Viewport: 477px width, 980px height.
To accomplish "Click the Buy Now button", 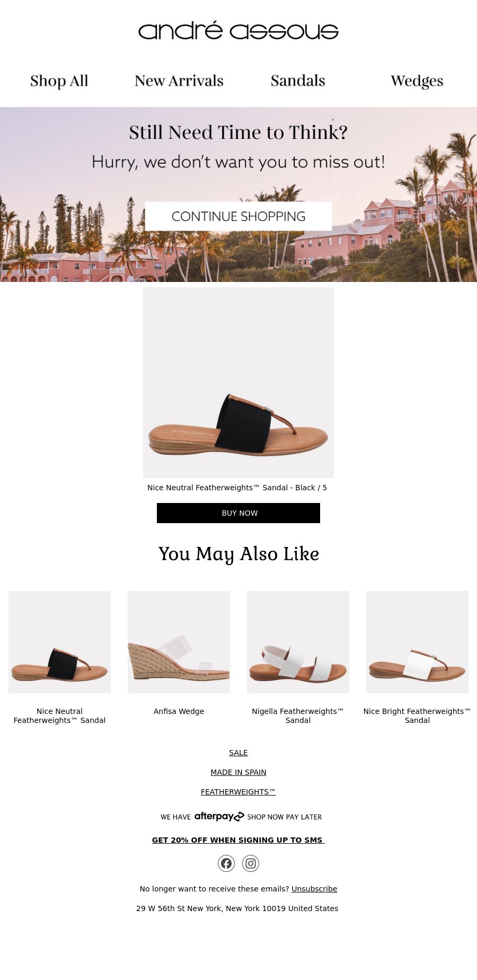I will point(238,513).
